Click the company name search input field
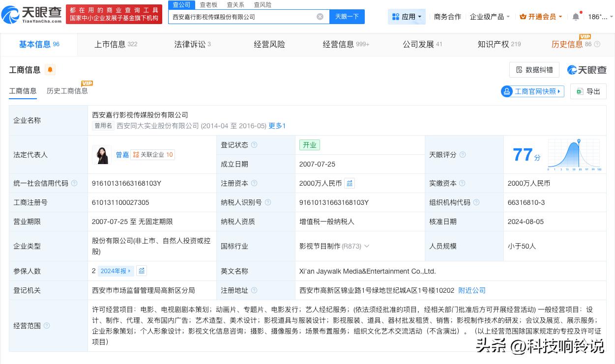The image size is (615, 364). (241, 17)
